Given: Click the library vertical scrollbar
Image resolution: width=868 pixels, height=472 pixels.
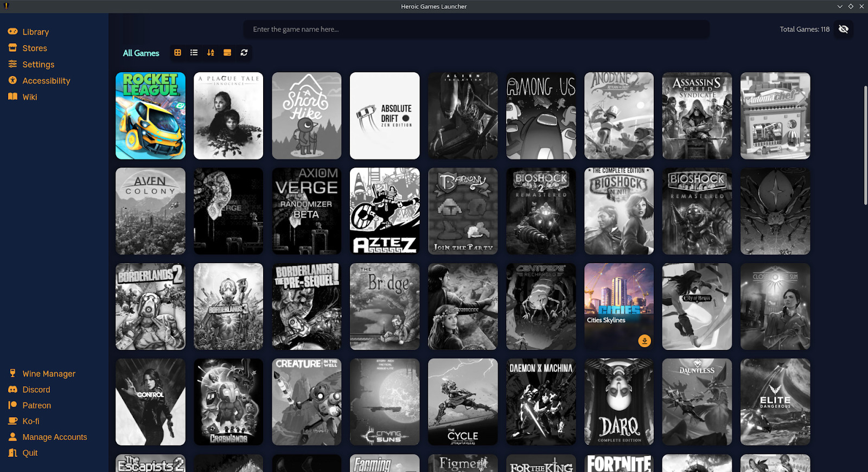Looking at the screenshot, I should [865, 145].
